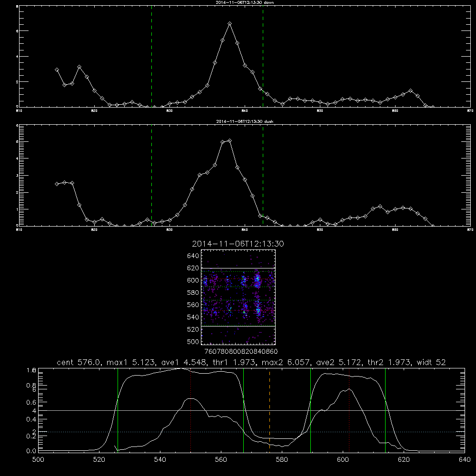Select the orange dashed center line in bottom plot
Screen dimensions: 476x476
(x=269, y=410)
